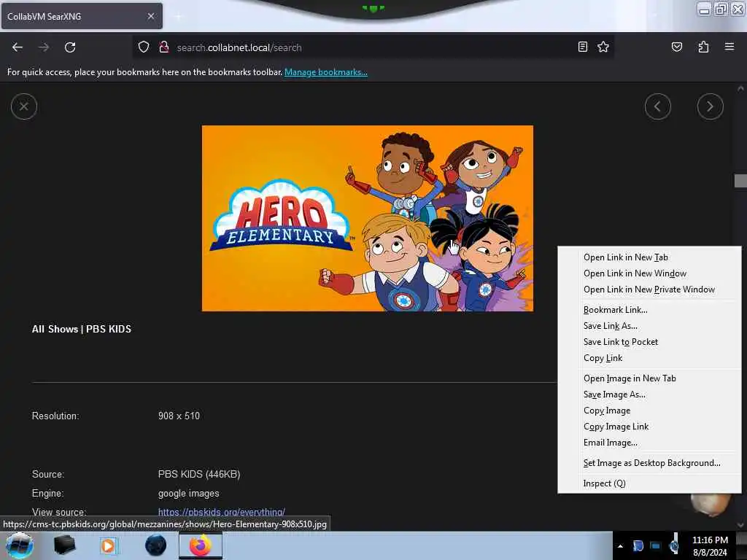Viewport: 747px width, 560px height.
Task: Choose Save Link As from context menu
Action: point(649,326)
